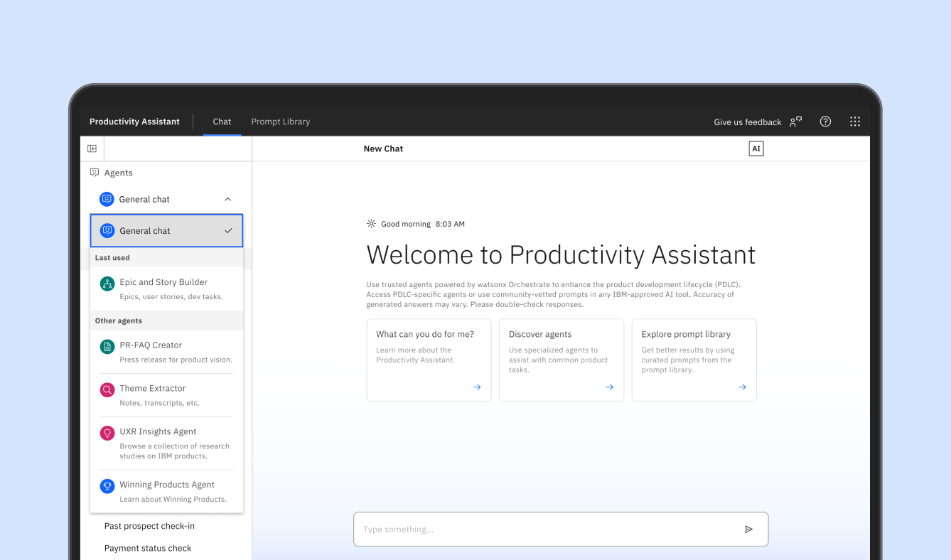Click 'Learn about Winning Products.' description
This screenshot has width=951, height=560.
tap(173, 499)
